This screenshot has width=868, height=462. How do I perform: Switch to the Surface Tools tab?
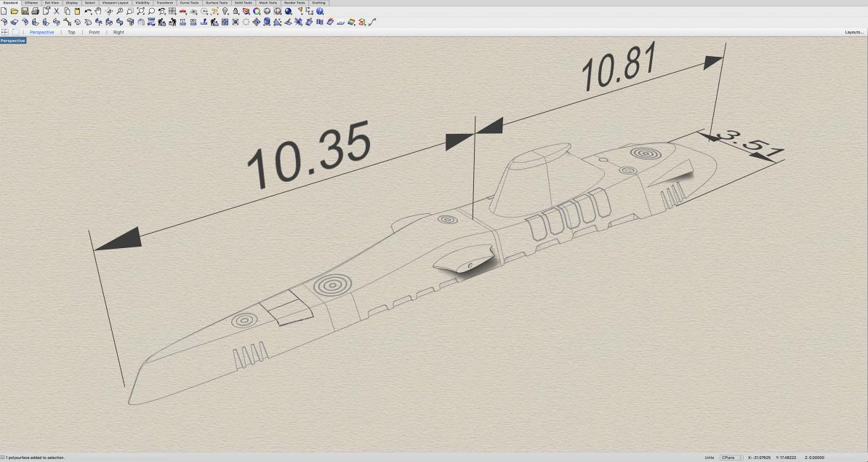216,3
